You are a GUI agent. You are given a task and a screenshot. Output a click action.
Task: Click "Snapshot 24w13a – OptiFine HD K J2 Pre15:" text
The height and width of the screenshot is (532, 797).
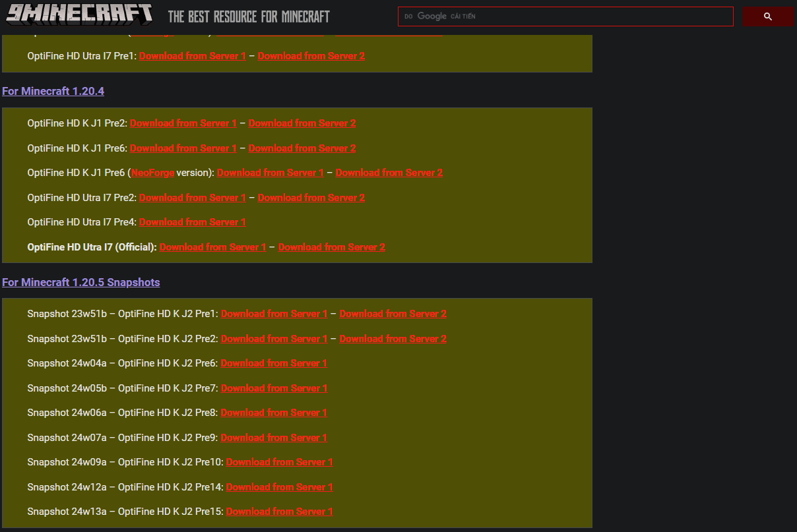click(125, 512)
